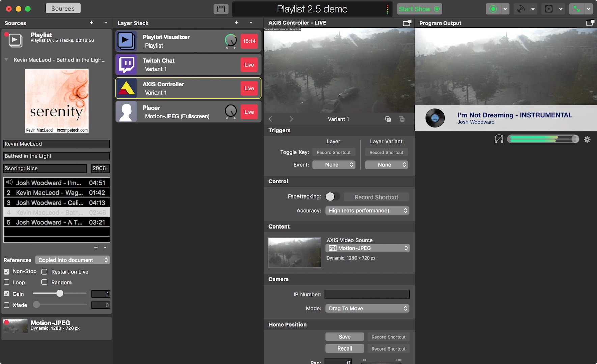The width and height of the screenshot is (597, 364).
Task: Click the remove variant icon
Action: [x=402, y=119]
